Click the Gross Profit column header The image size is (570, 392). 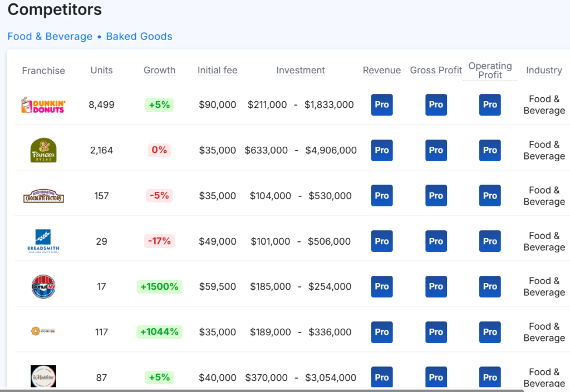pyautogui.click(x=436, y=71)
